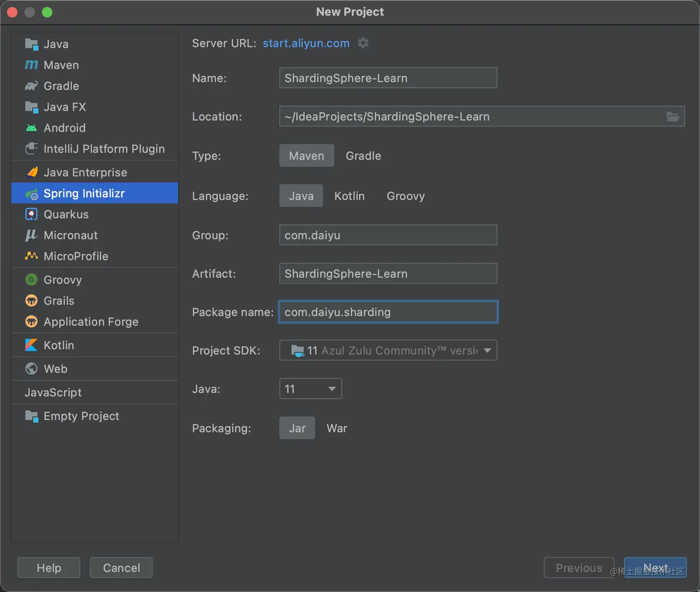The image size is (700, 592).
Task: Select Quarkus generator entry
Action: coord(94,214)
